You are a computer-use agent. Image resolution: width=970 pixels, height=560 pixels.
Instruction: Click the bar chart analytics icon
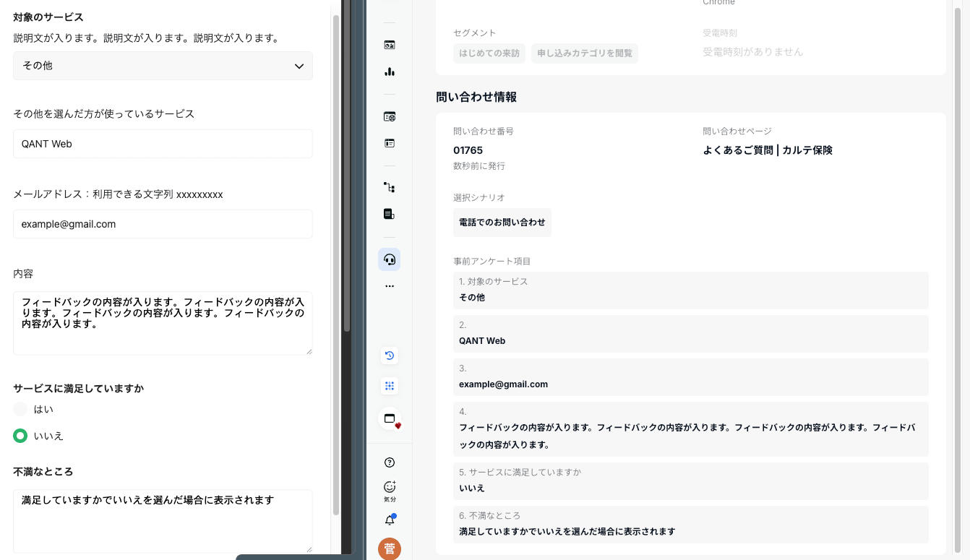[389, 72]
